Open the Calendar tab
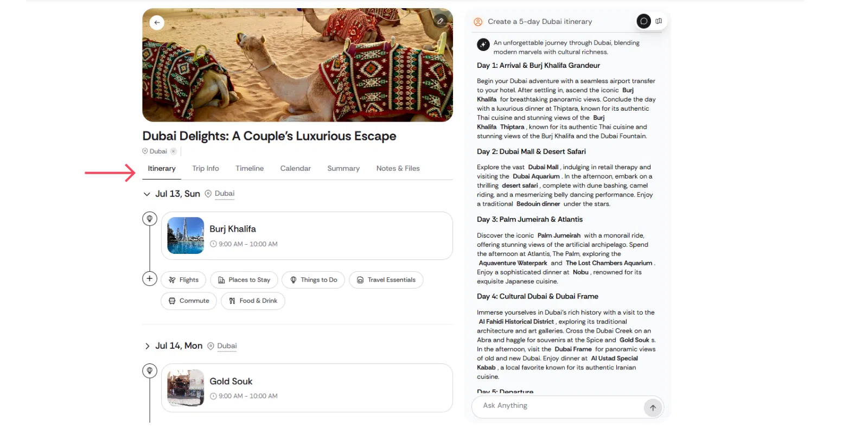 point(295,169)
